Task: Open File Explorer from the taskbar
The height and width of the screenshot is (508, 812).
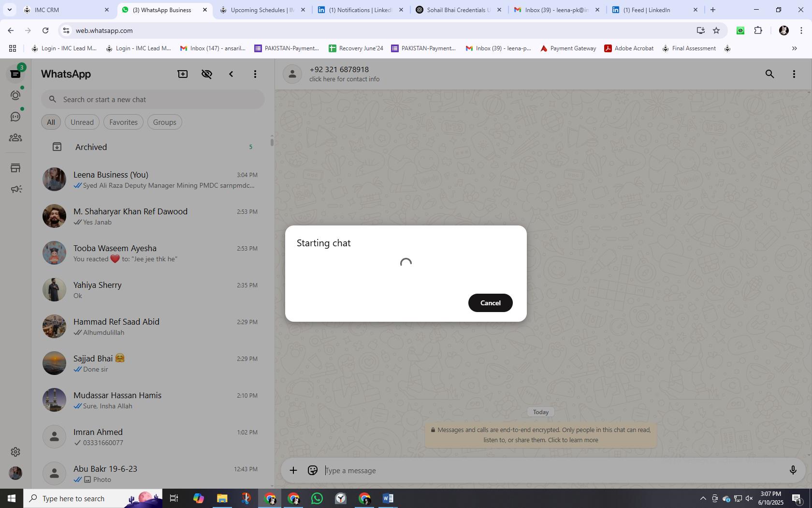Action: (222, 498)
